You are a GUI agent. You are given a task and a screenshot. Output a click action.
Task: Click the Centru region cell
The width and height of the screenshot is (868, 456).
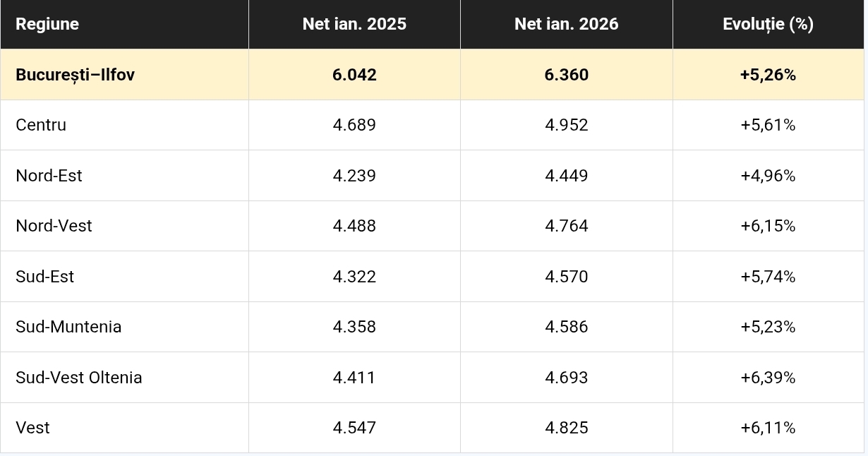(x=41, y=125)
